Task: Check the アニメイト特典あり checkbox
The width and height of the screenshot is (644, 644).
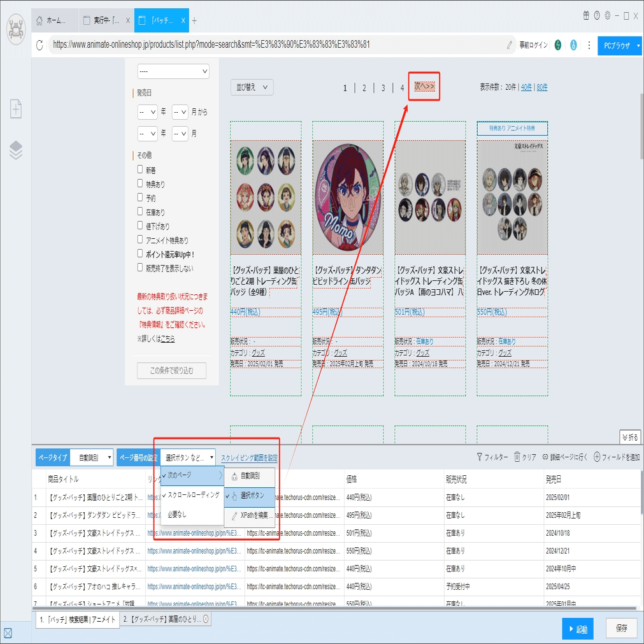Action: pyautogui.click(x=140, y=239)
